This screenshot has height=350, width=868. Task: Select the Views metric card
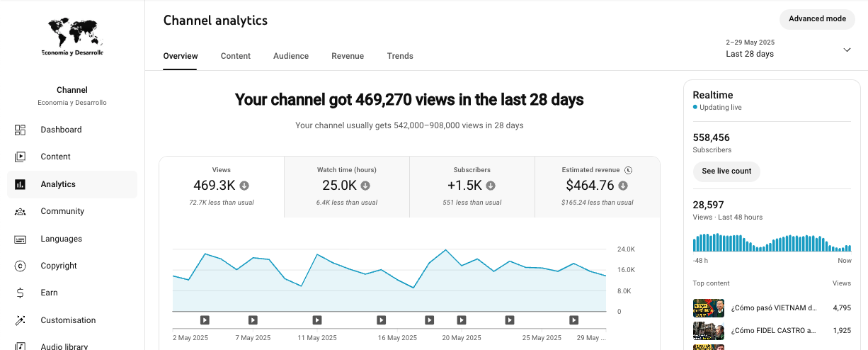[222, 186]
